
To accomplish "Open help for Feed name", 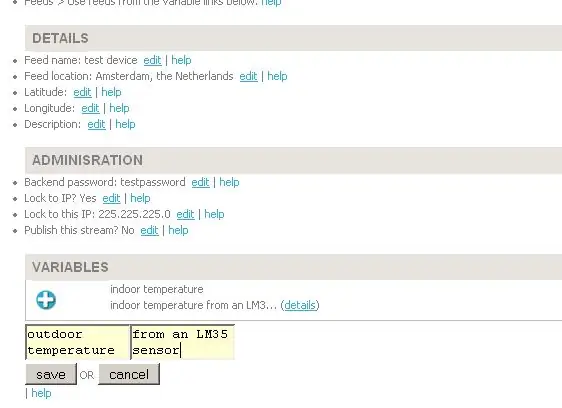I will [x=181, y=60].
